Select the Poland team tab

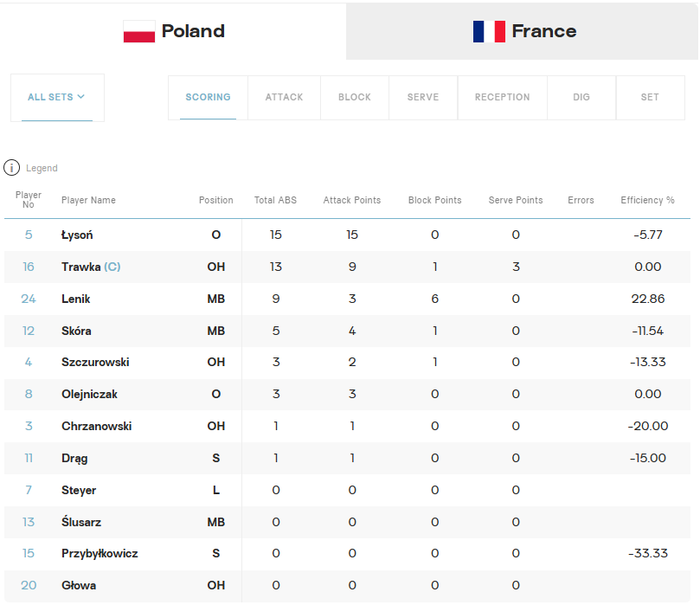point(173,31)
